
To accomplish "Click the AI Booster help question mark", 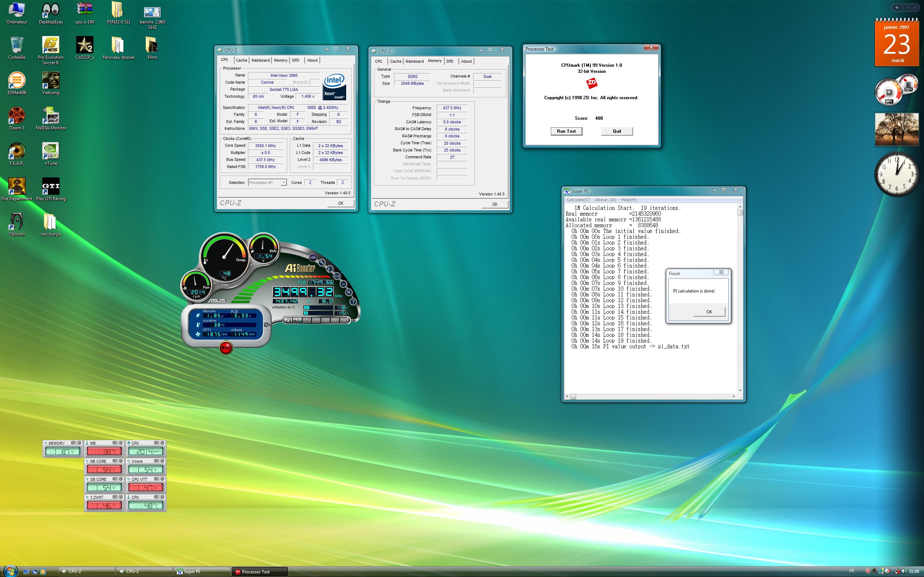I will coord(353,302).
